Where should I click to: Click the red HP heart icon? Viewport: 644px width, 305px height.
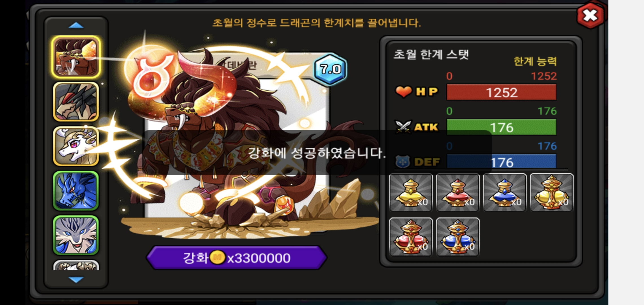click(403, 91)
